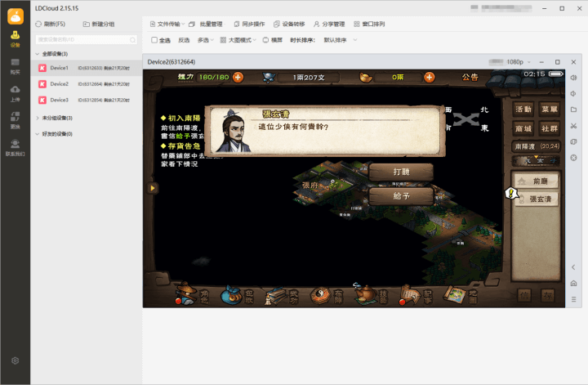The width and height of the screenshot is (588, 385).
Task: Open 角色 character icon in game bar
Action: [x=193, y=293]
